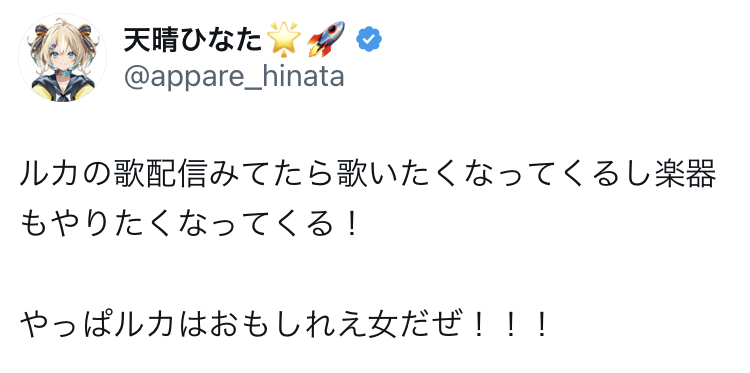Click the single exclamation after くる
This screenshot has width=750, height=373.
coord(351,224)
